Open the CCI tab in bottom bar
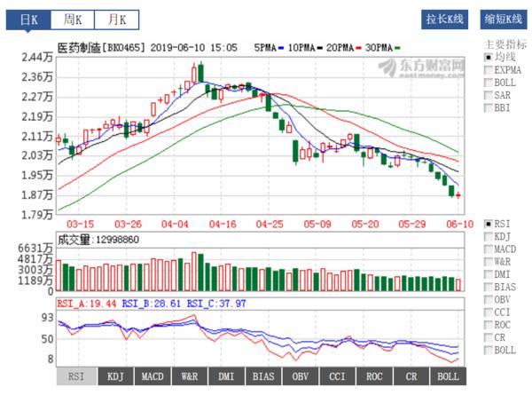Image resolution: width=532 pixels, height=395 pixels. click(337, 376)
